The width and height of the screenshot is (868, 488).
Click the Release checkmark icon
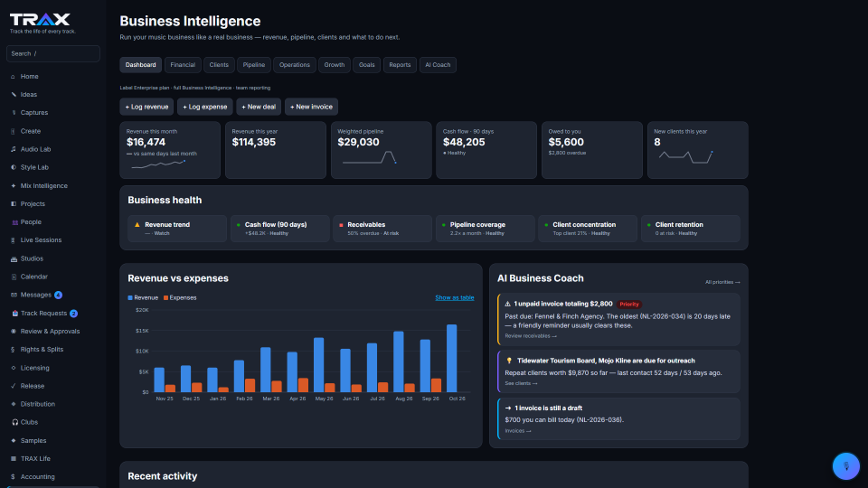(14, 386)
